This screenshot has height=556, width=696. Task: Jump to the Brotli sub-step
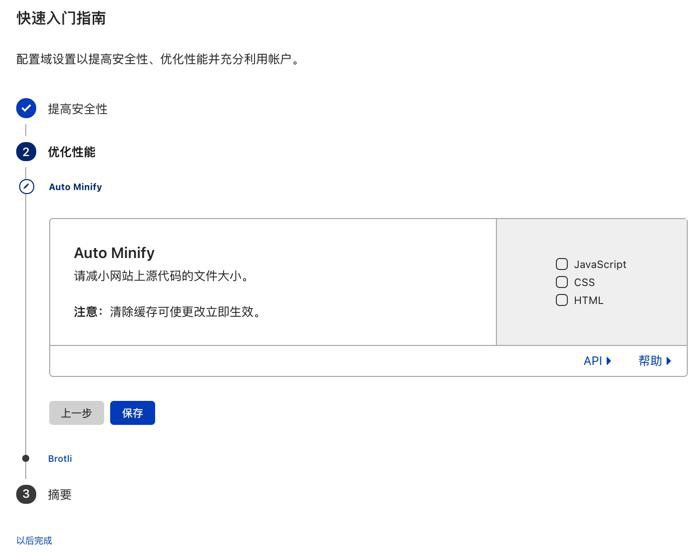60,458
